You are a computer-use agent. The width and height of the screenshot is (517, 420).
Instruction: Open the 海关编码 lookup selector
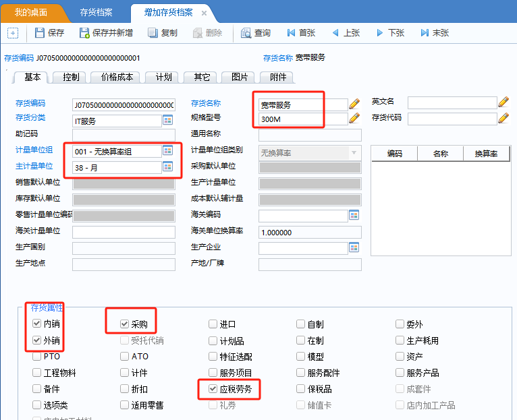(x=354, y=215)
